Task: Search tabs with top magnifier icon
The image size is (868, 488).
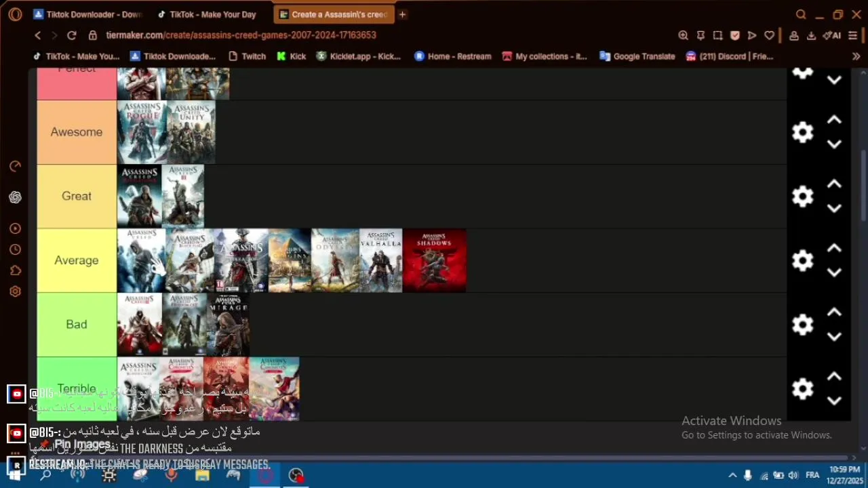Action: click(x=801, y=14)
